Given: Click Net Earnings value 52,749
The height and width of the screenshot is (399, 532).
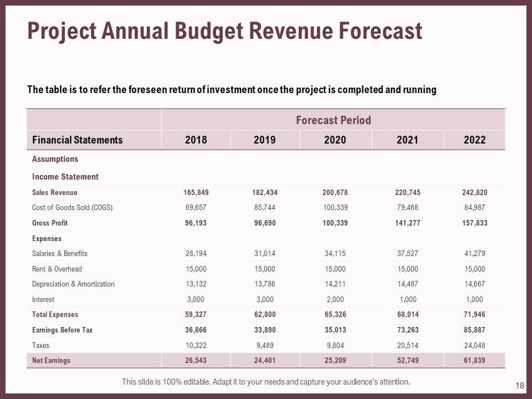Looking at the screenshot, I should point(407,360).
